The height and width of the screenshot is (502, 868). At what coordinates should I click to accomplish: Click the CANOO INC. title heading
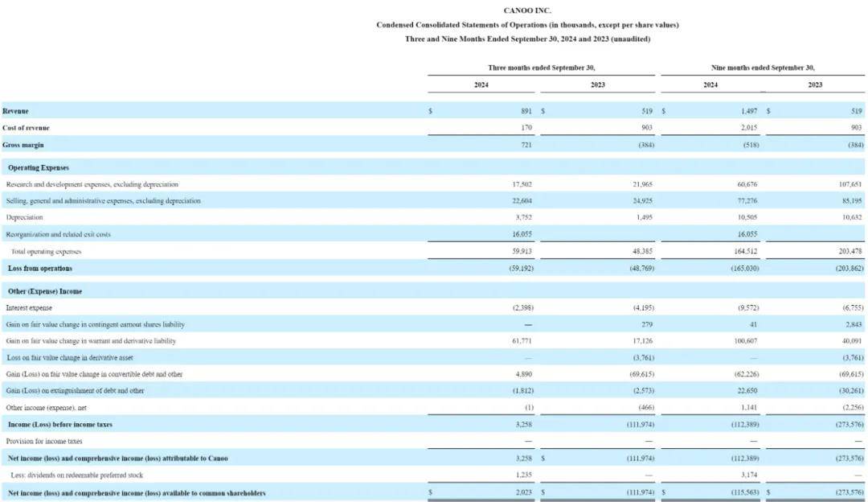[x=527, y=10]
